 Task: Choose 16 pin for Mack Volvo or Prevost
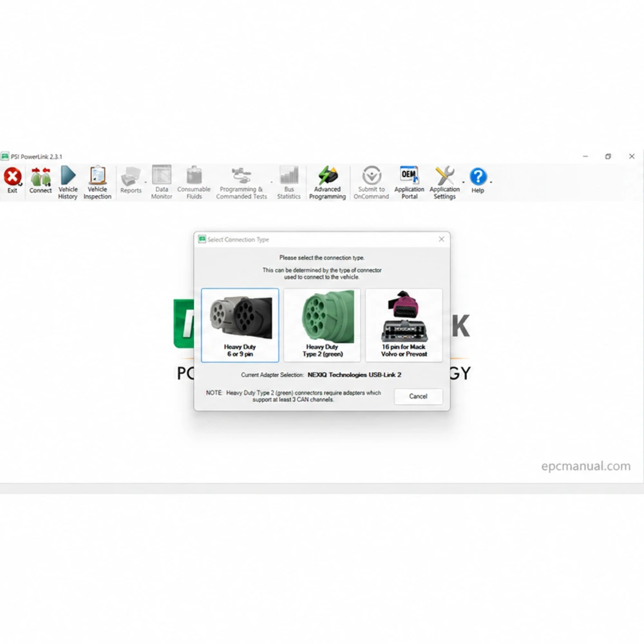(x=404, y=325)
